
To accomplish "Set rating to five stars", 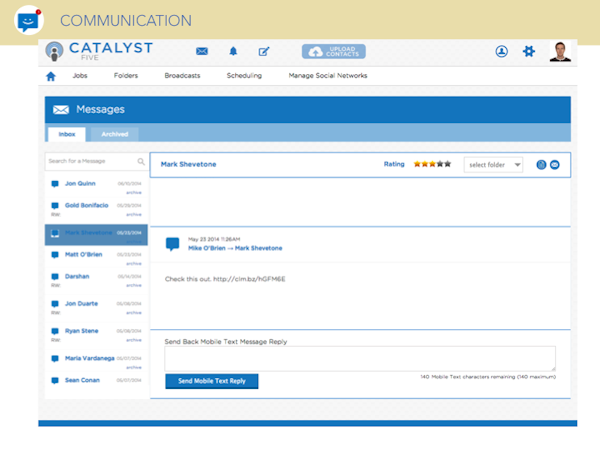I will (x=447, y=164).
